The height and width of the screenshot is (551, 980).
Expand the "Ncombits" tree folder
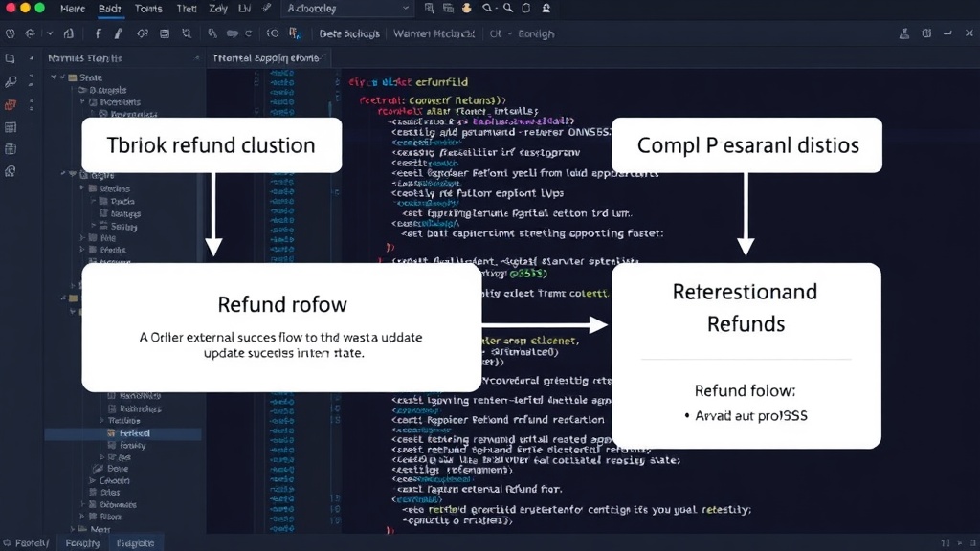(82, 101)
